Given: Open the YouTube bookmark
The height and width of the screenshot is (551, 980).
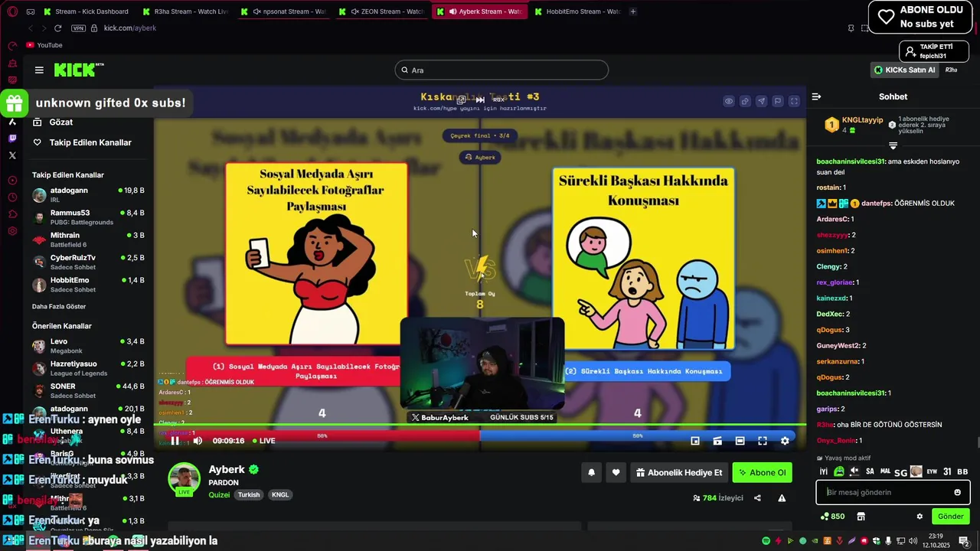Looking at the screenshot, I should (x=44, y=45).
